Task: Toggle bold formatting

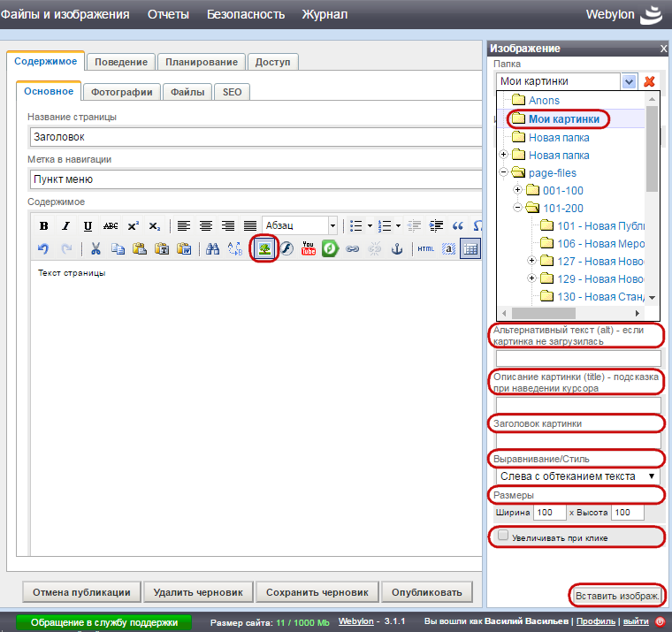Action: click(43, 225)
